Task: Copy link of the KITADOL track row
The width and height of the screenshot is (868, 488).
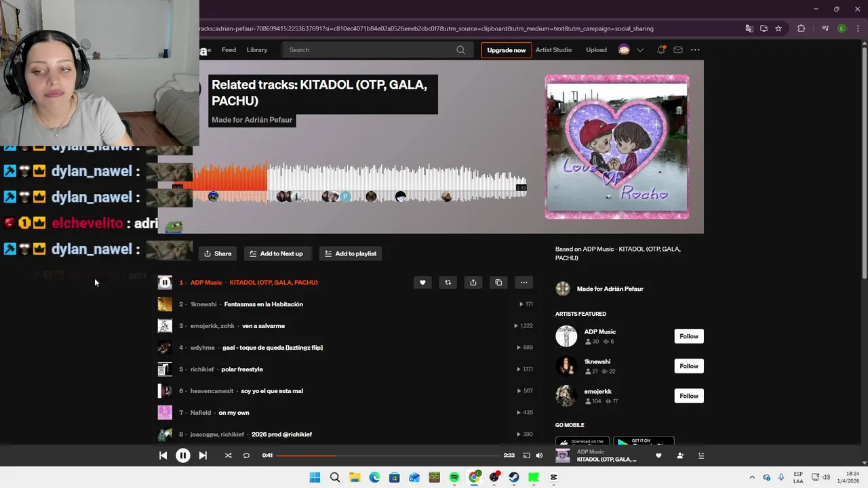Action: pos(498,283)
